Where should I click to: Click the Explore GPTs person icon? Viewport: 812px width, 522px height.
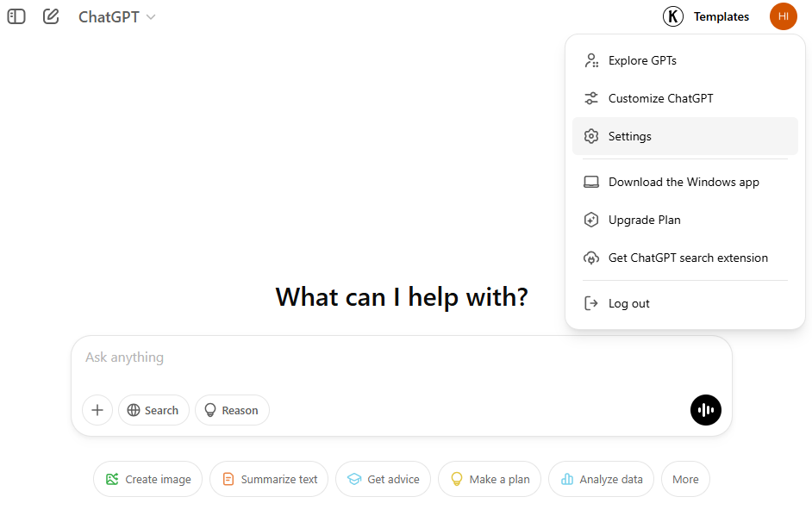click(590, 60)
